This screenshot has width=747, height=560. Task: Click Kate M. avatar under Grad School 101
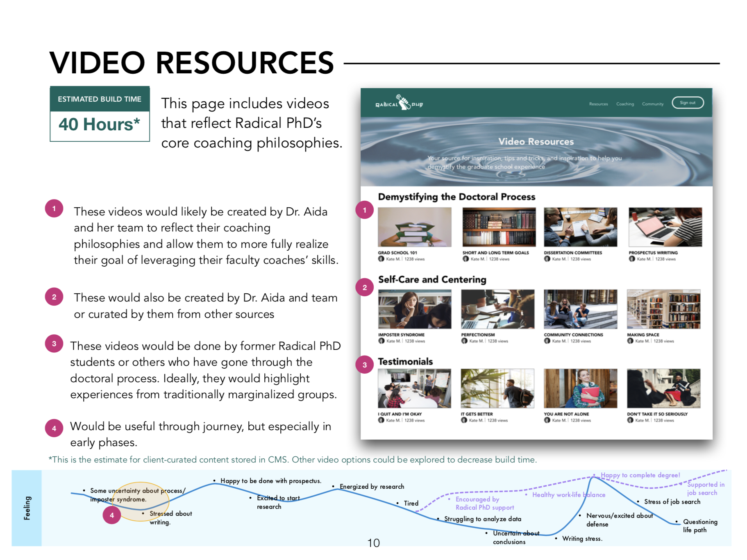381,259
